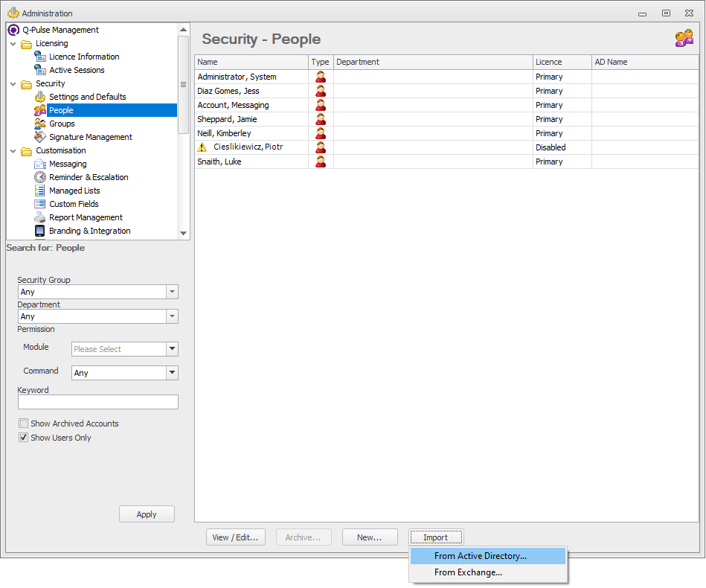Sort list by Department column header
Viewport: 706px width, 588px height.
point(433,63)
